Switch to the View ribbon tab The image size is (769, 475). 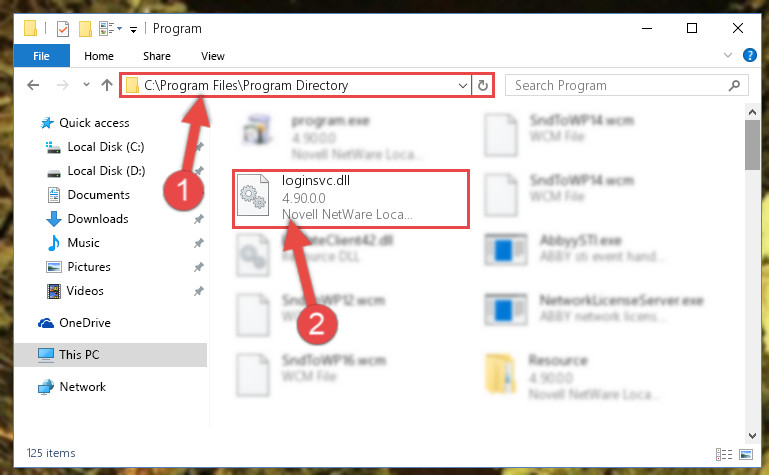[213, 56]
